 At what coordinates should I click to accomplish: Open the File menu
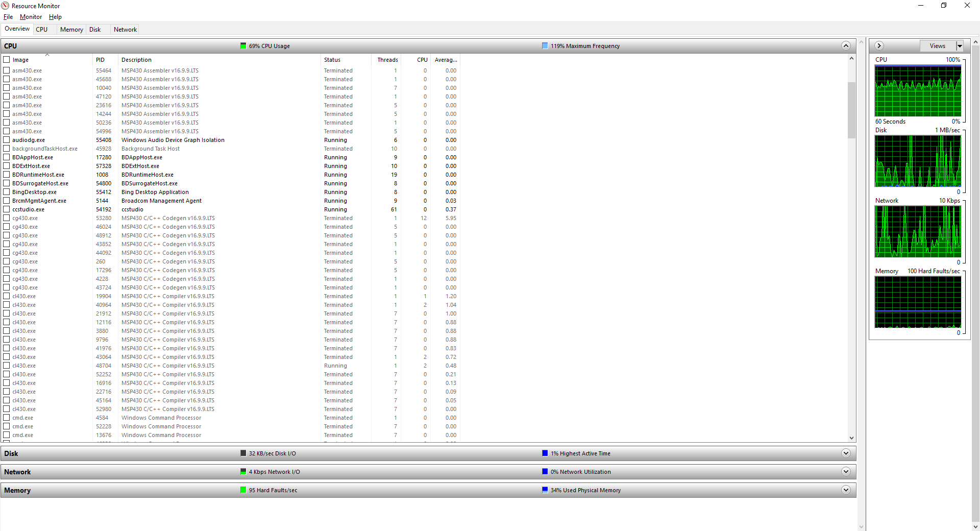pos(8,17)
